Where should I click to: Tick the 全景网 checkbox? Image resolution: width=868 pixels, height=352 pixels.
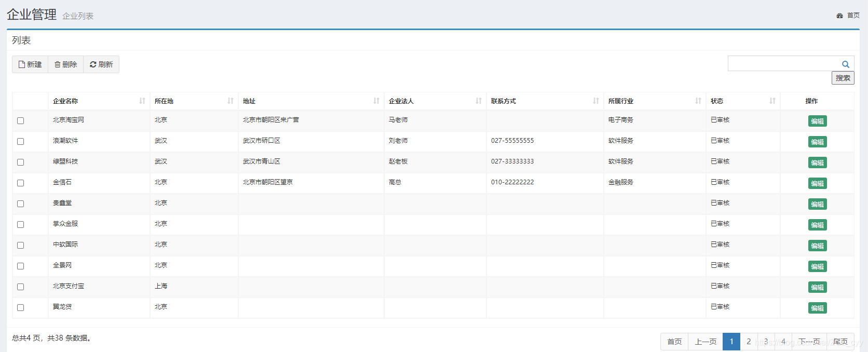pyautogui.click(x=20, y=266)
